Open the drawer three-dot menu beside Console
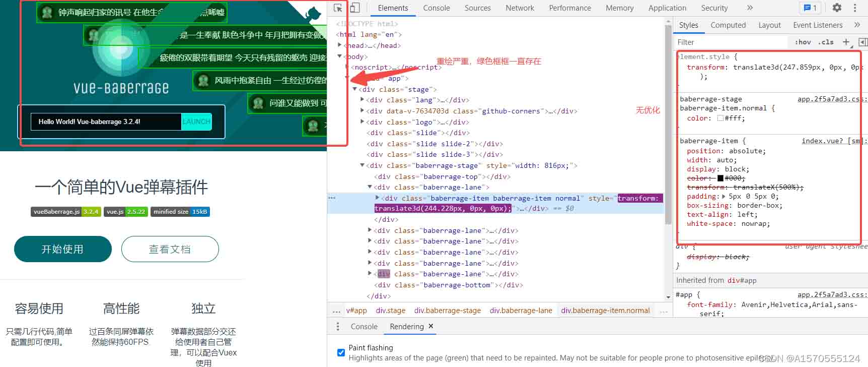Image resolution: width=868 pixels, height=367 pixels. (x=338, y=326)
